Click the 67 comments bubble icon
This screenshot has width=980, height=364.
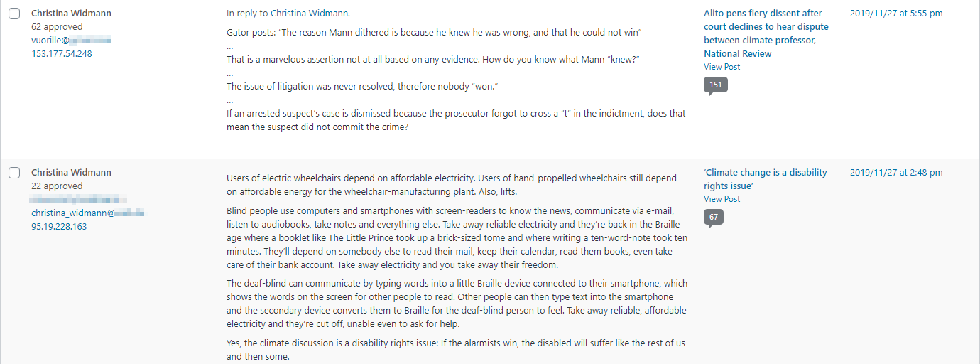[713, 218]
